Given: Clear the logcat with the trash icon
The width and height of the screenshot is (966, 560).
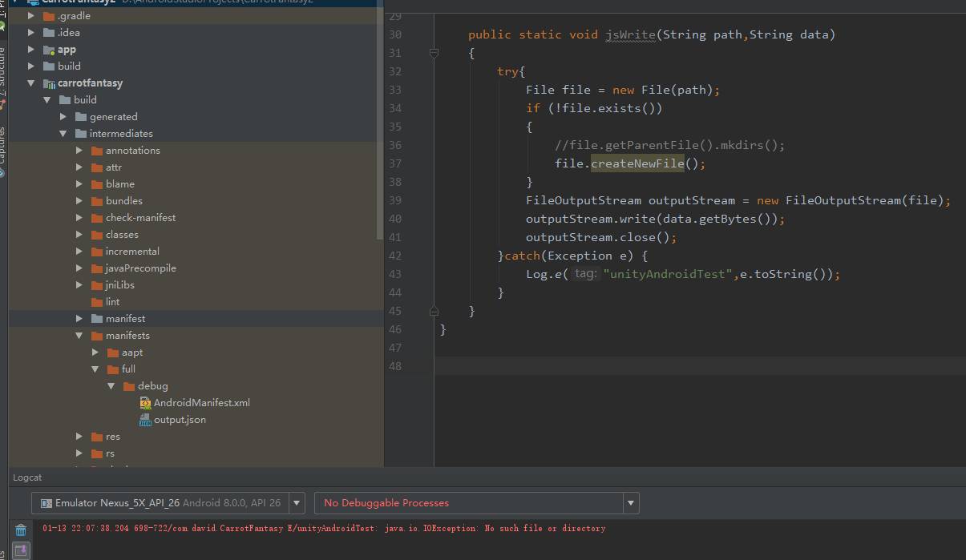Looking at the screenshot, I should click(21, 530).
